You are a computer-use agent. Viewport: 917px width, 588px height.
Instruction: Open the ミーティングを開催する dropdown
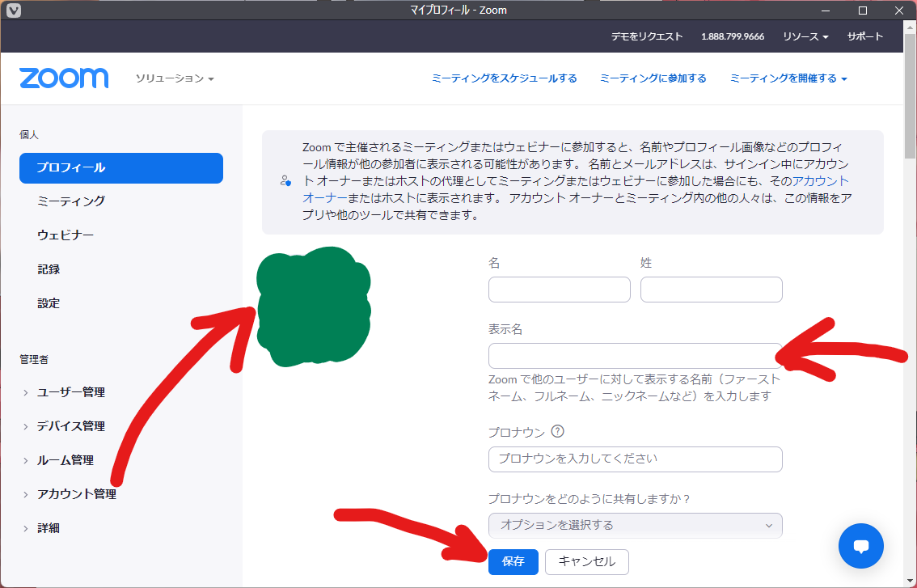788,78
